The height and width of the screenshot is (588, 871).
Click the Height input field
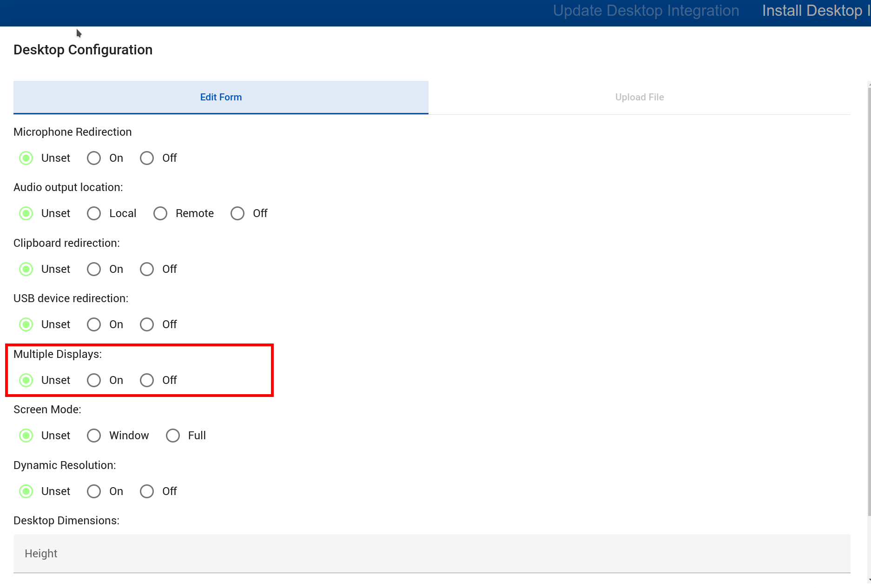point(431,553)
